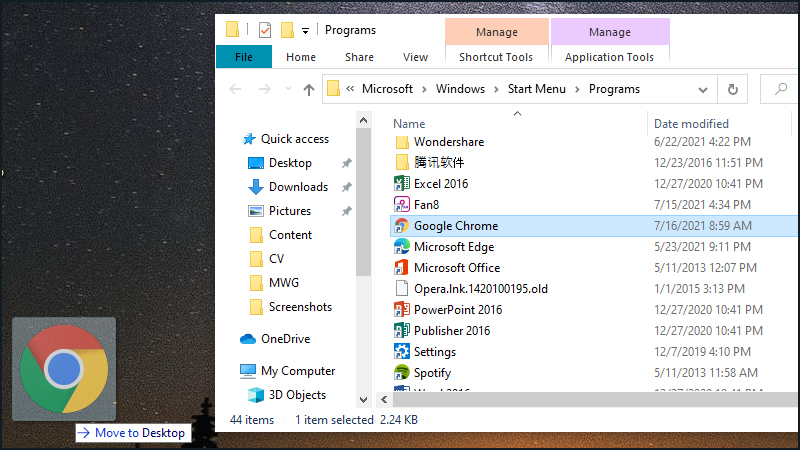Refresh the Programs folder view

(733, 89)
